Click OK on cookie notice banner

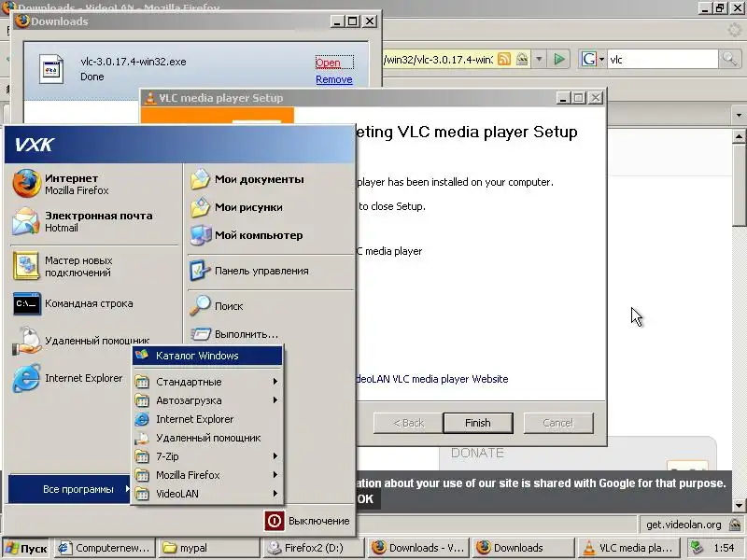(x=366, y=499)
